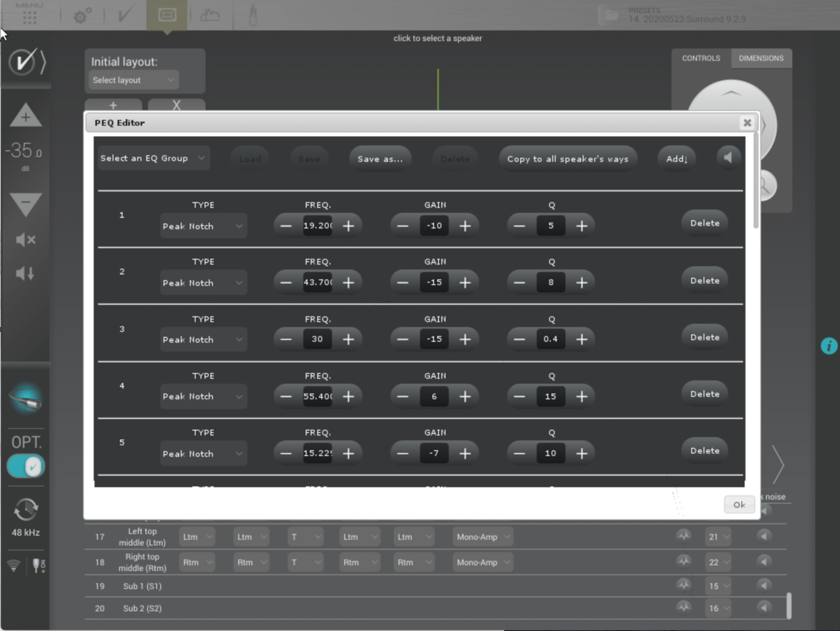Mute speaker icon in PEQ Editor header
This screenshot has width=840, height=631.
click(x=728, y=158)
